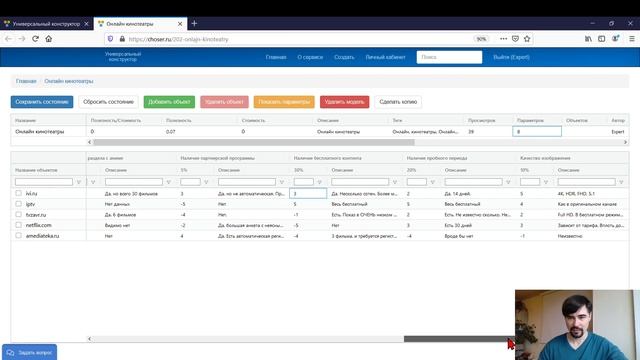Select the ivi.ru cell under 30% column

[x=308, y=193]
